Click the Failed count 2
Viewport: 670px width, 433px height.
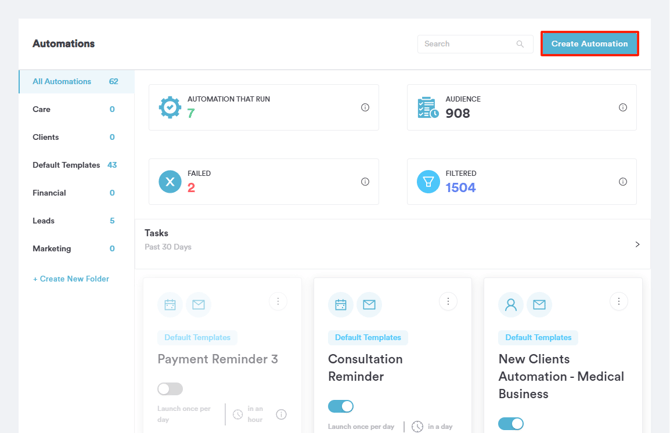click(191, 188)
